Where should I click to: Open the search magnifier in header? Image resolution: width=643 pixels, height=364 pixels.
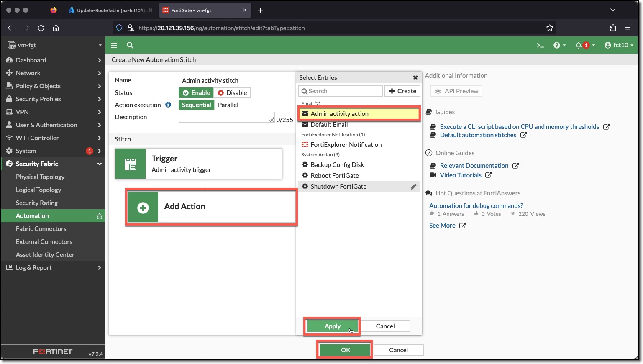tap(130, 45)
